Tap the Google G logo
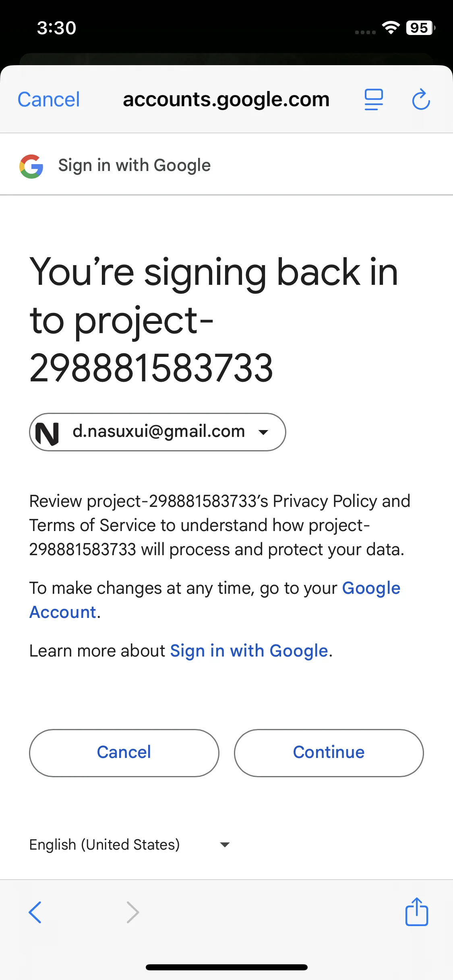This screenshot has height=980, width=453. [31, 166]
